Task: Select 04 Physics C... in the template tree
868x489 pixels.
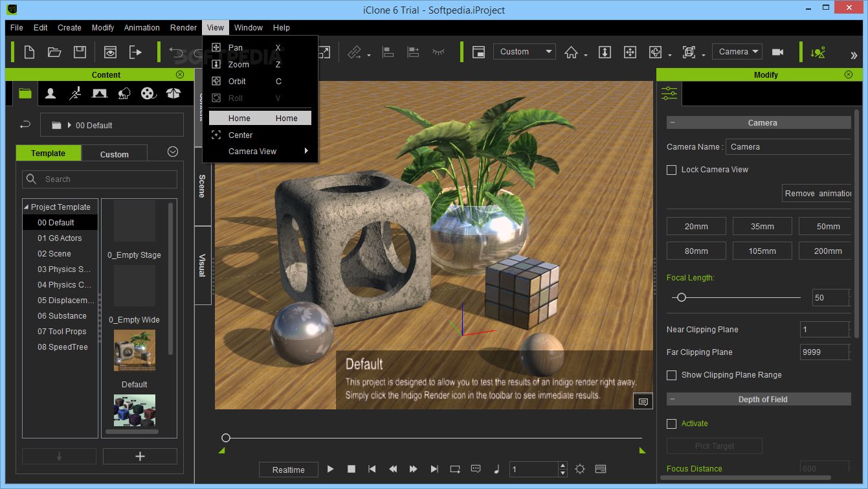Action: click(64, 285)
